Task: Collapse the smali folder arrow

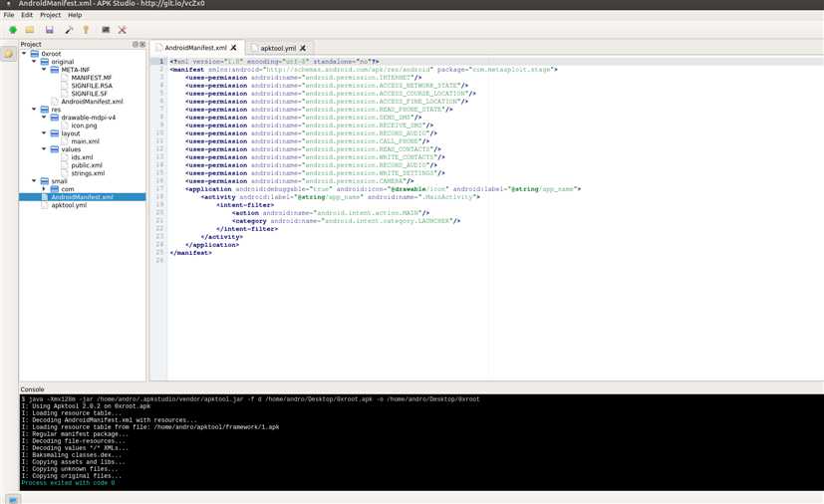Action: 34,181
